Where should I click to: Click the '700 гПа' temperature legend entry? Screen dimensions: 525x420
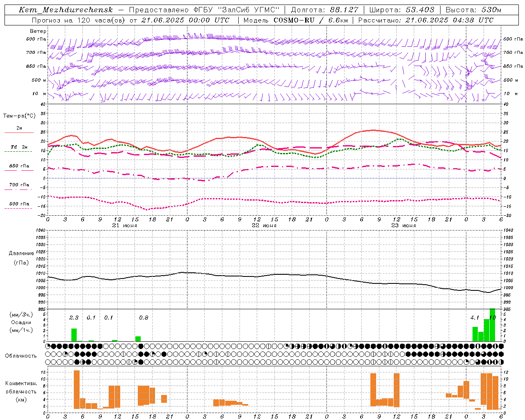(19, 185)
